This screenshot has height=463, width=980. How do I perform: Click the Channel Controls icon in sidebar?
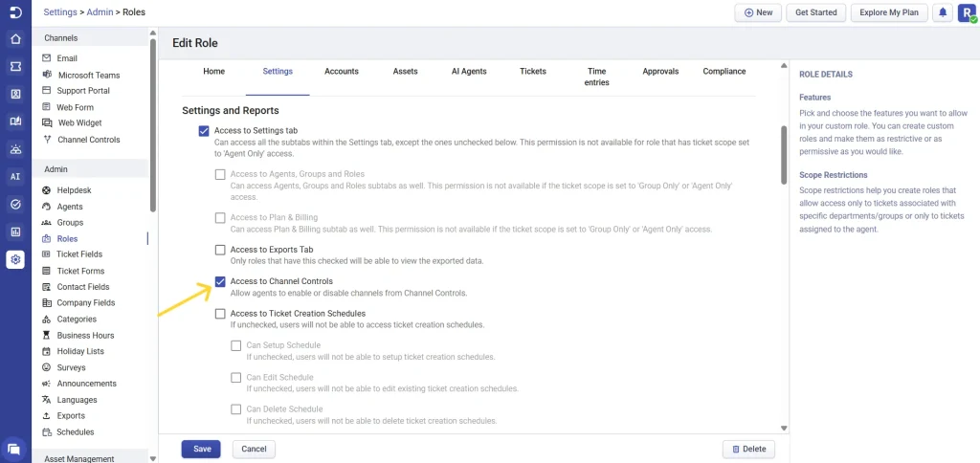[46, 140]
